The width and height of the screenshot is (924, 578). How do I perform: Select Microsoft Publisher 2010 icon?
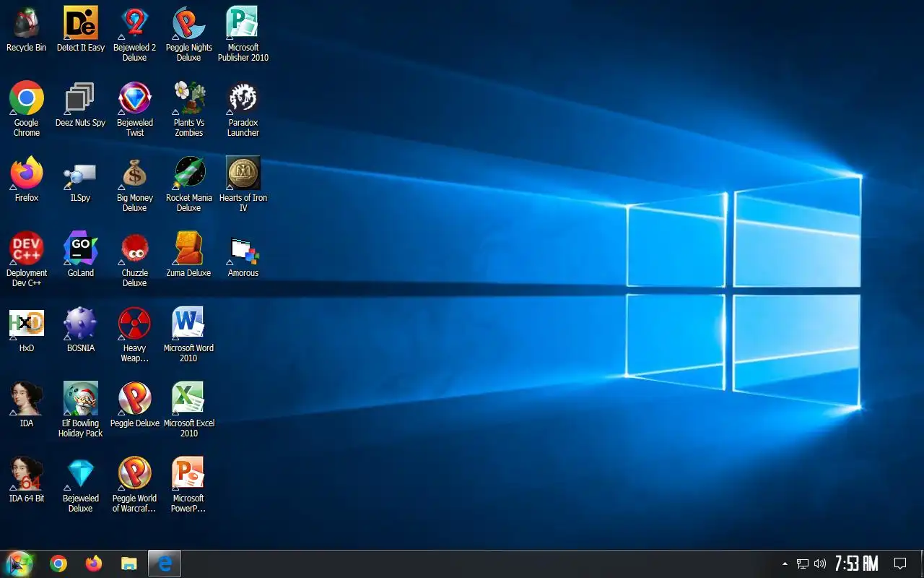tap(243, 35)
